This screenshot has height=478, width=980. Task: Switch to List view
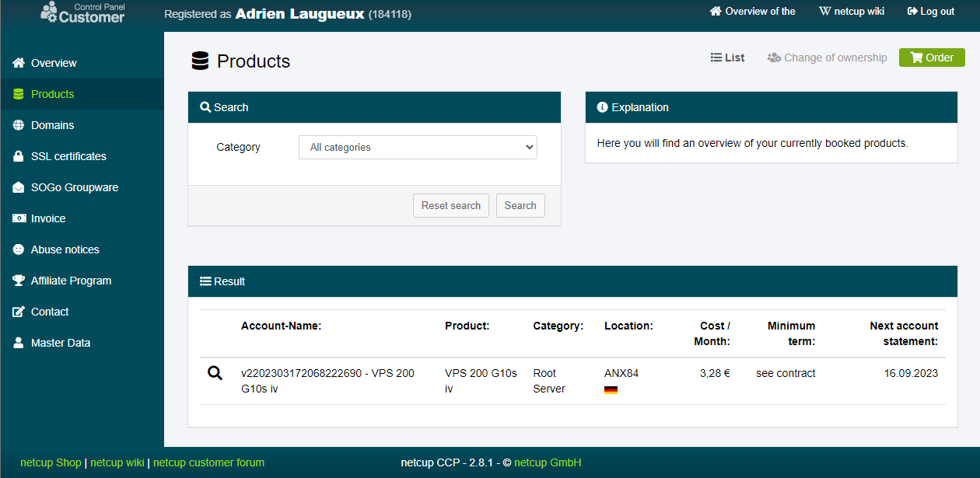[727, 58]
